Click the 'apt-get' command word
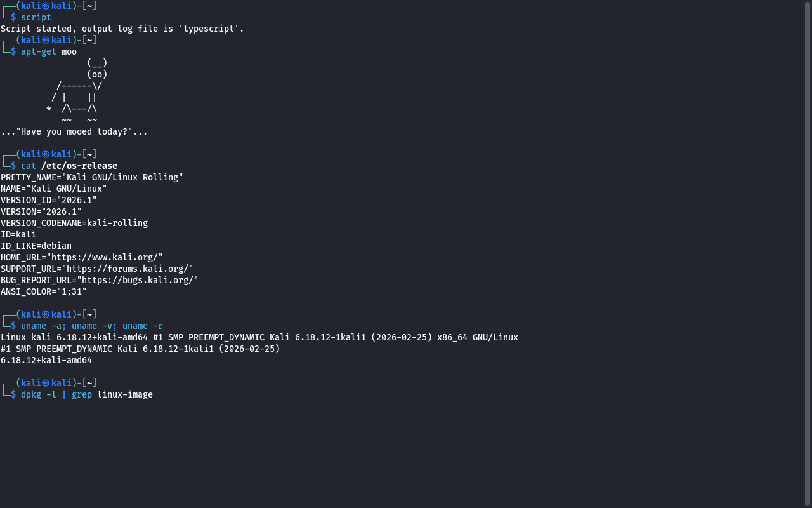The width and height of the screenshot is (812, 508). click(x=38, y=51)
